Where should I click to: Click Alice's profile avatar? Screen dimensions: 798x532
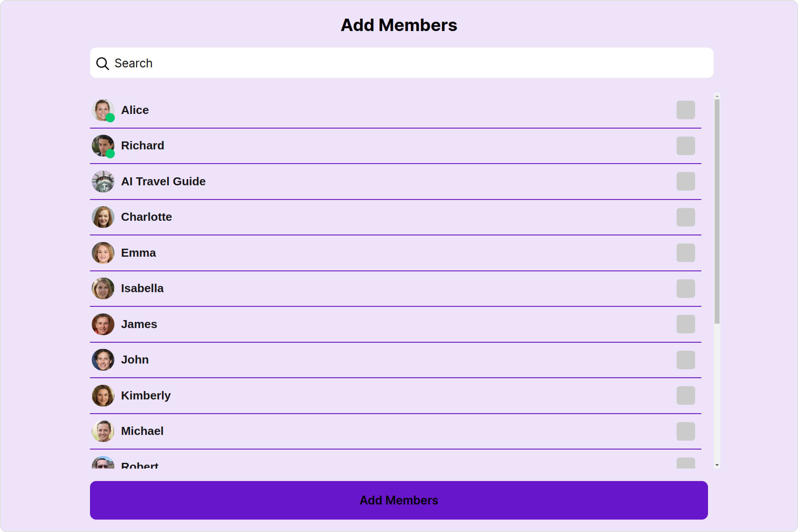pyautogui.click(x=103, y=110)
